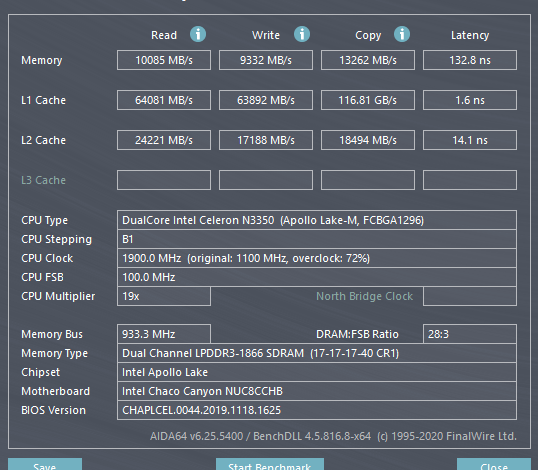This screenshot has height=470, width=538.
Task: Select L2 Cache read 24221 MB/s
Action: point(164,140)
